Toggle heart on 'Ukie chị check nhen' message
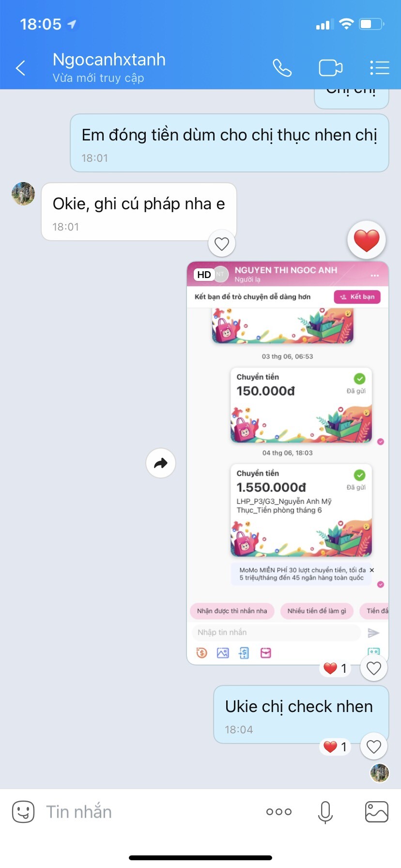 pos(374,747)
